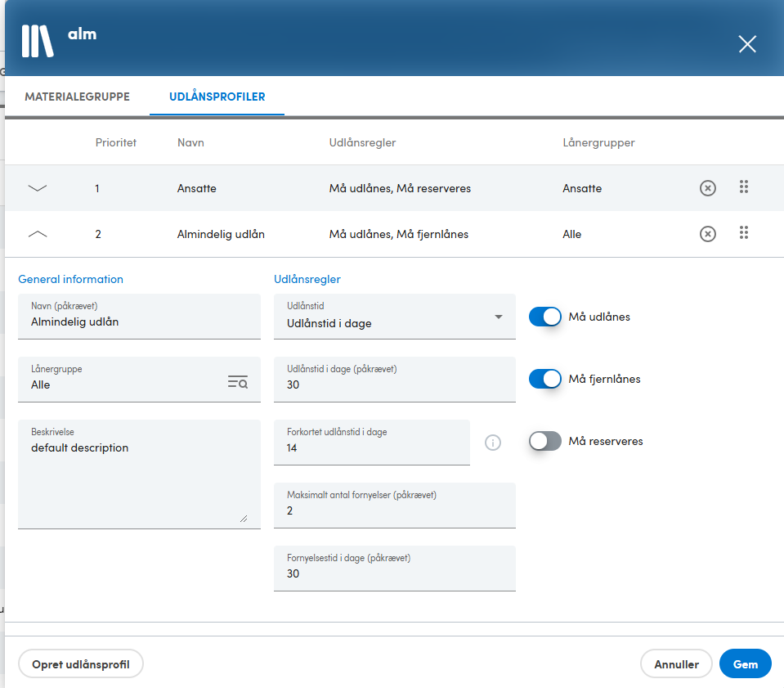Click 'Må udlånes, Må reserveres' cell

(400, 188)
